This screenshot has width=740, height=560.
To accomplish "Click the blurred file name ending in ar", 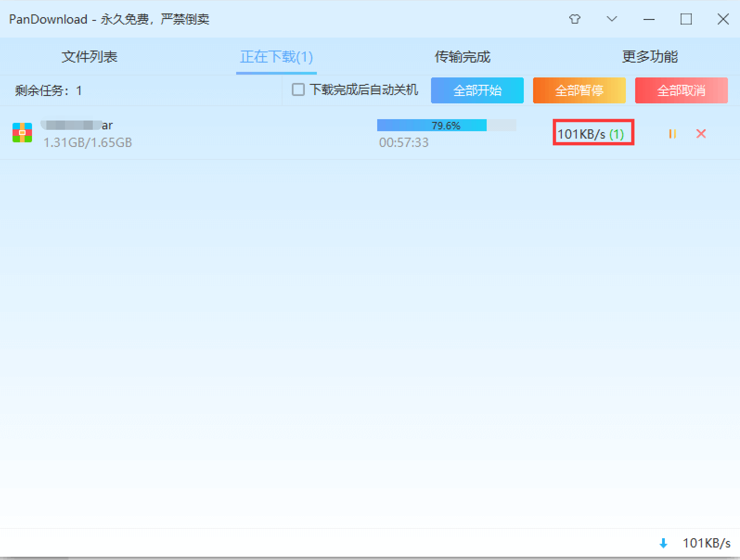I will 77,125.
